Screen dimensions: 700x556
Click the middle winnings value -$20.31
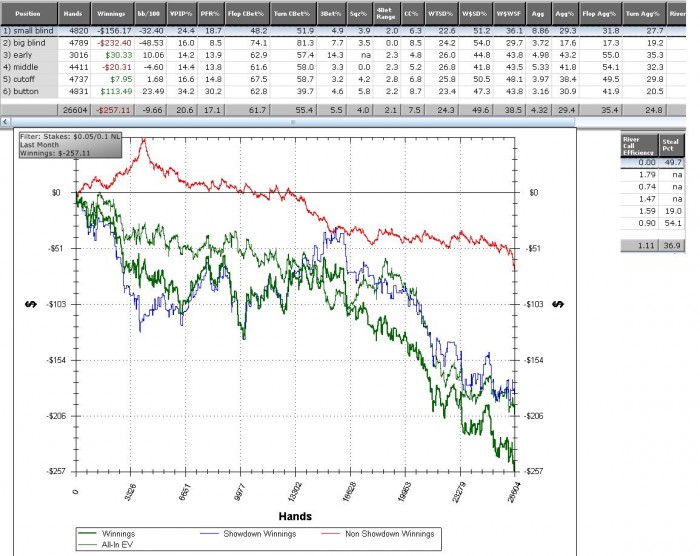tap(117, 67)
